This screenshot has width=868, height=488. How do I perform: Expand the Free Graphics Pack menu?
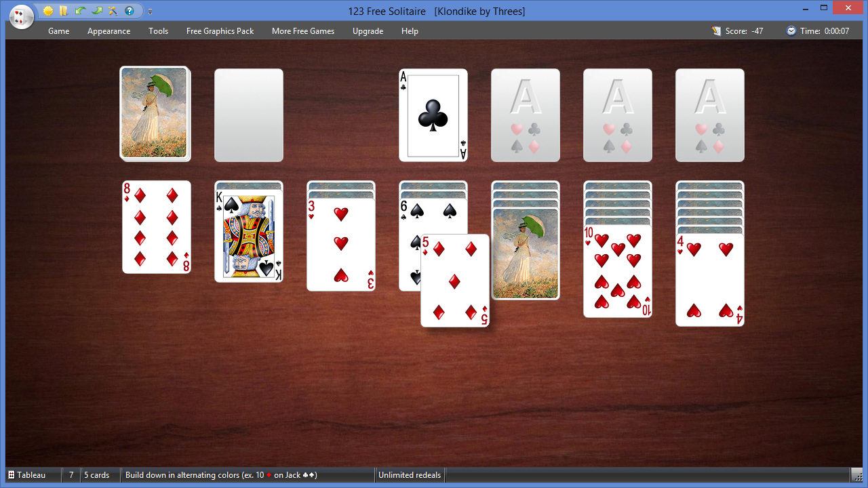tap(220, 30)
